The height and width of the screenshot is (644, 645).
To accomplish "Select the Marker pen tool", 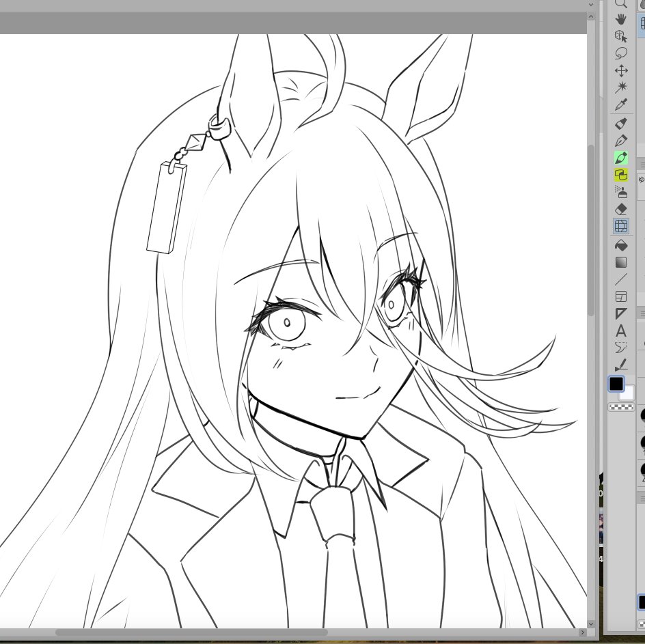I will pos(620,124).
